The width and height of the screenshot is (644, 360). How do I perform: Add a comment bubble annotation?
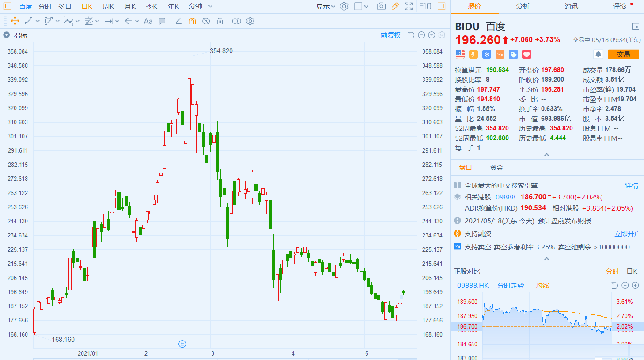coord(162,21)
